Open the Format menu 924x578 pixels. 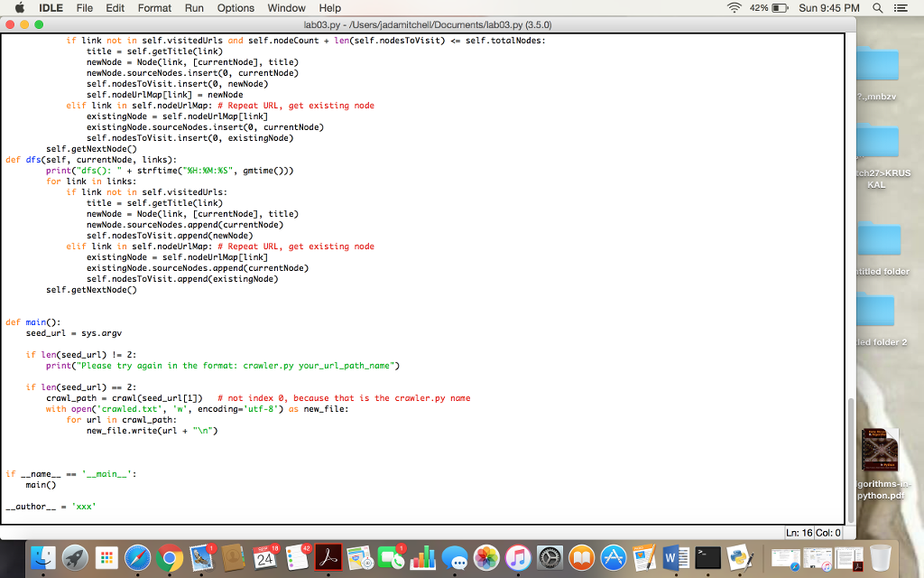[154, 8]
